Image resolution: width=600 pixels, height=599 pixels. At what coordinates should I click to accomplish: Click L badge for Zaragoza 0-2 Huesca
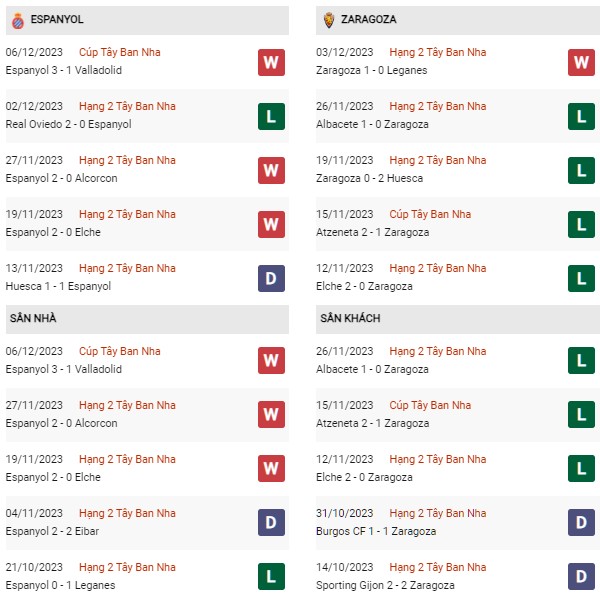pyautogui.click(x=581, y=170)
